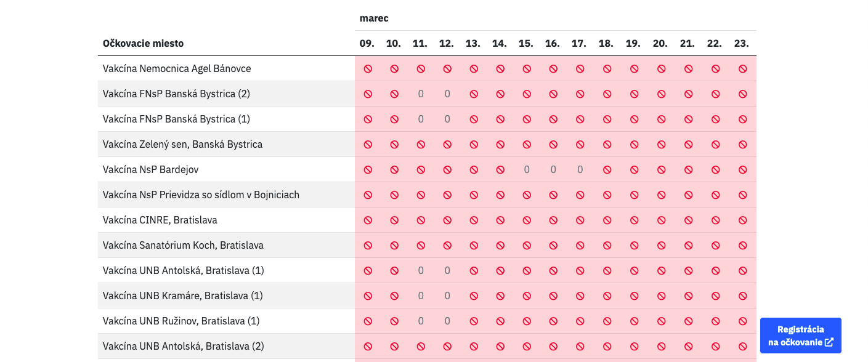Screen dimensions: 868x362
Task: Select row 'Vakcína NsP Prievidza so sídlom v Bojniciach'
Action: pyautogui.click(x=427, y=195)
